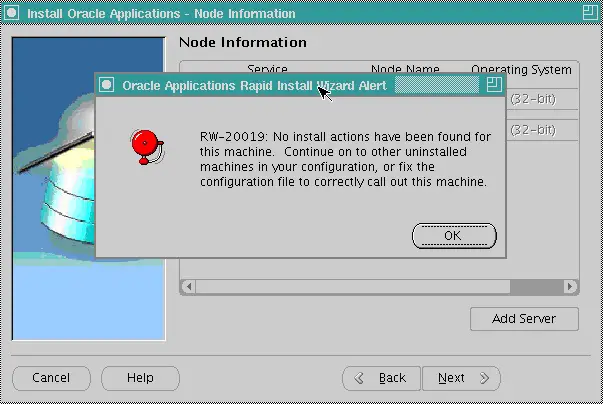Select the Operating System column header
The width and height of the screenshot is (603, 404).
point(521,69)
